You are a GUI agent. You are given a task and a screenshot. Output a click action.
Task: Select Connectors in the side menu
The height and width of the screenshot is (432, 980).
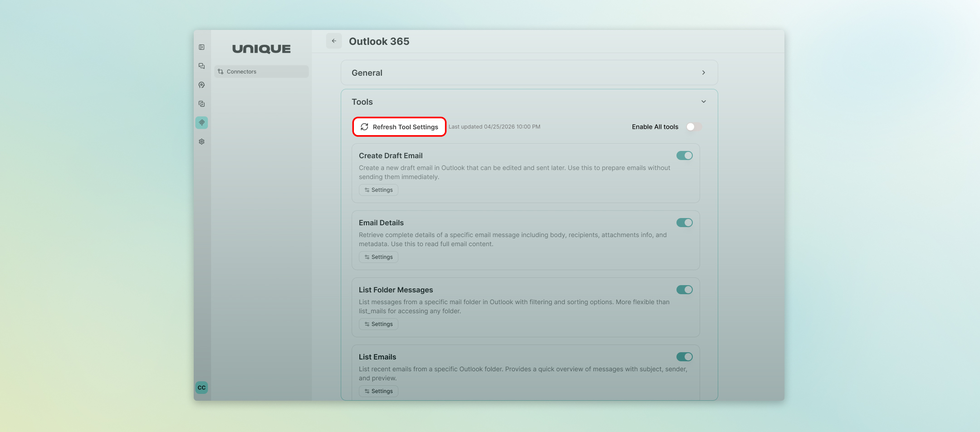261,72
